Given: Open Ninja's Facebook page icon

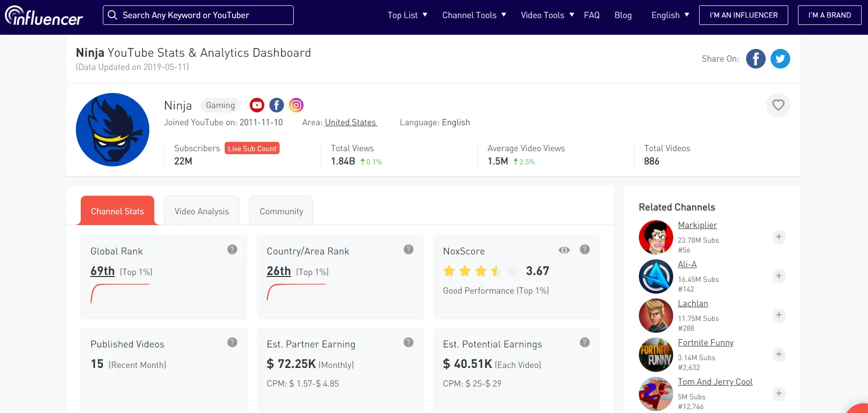Looking at the screenshot, I should (x=277, y=105).
